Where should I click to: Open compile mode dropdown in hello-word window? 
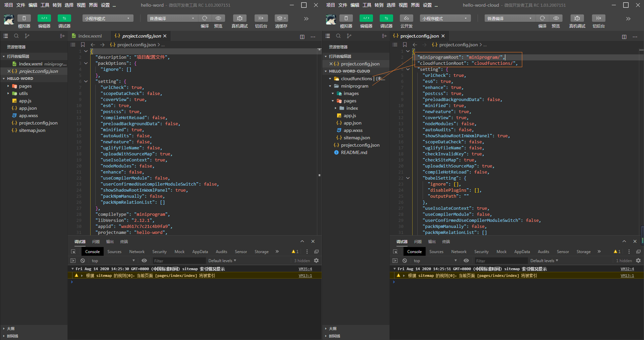pyautogui.click(x=172, y=18)
